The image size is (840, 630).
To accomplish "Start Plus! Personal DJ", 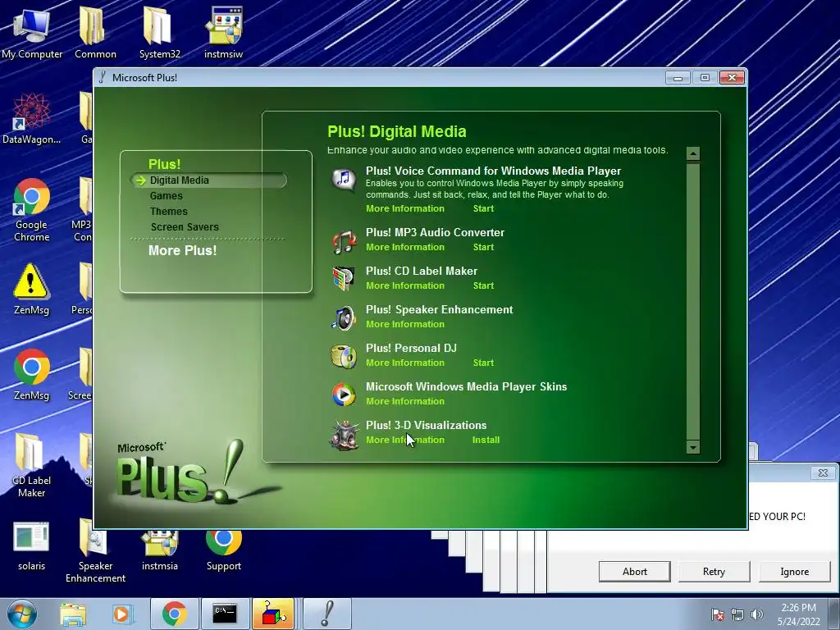I will point(483,363).
